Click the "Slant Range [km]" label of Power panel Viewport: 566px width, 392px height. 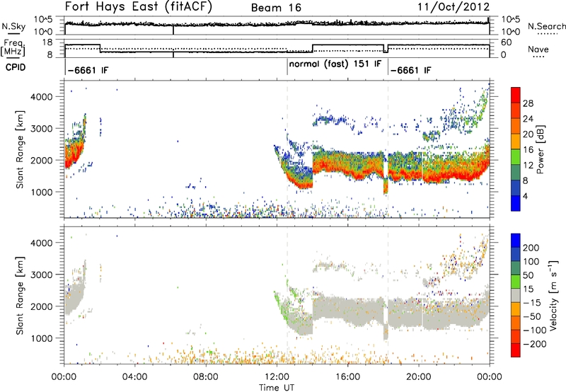point(20,149)
